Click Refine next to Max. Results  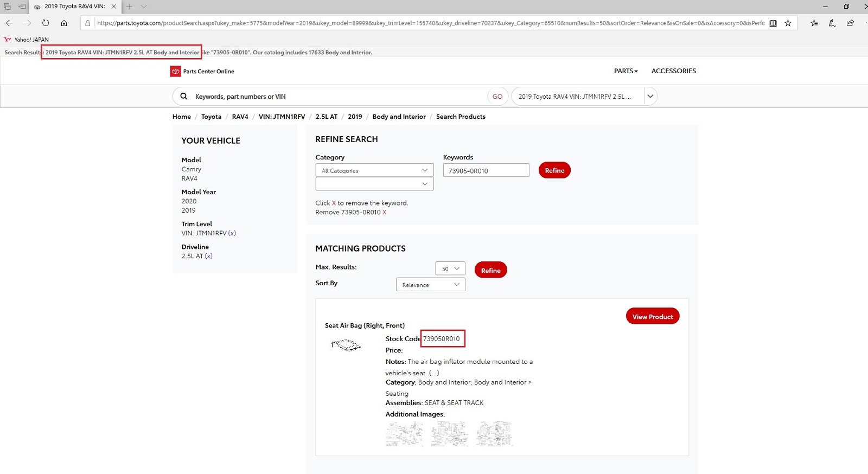click(490, 270)
